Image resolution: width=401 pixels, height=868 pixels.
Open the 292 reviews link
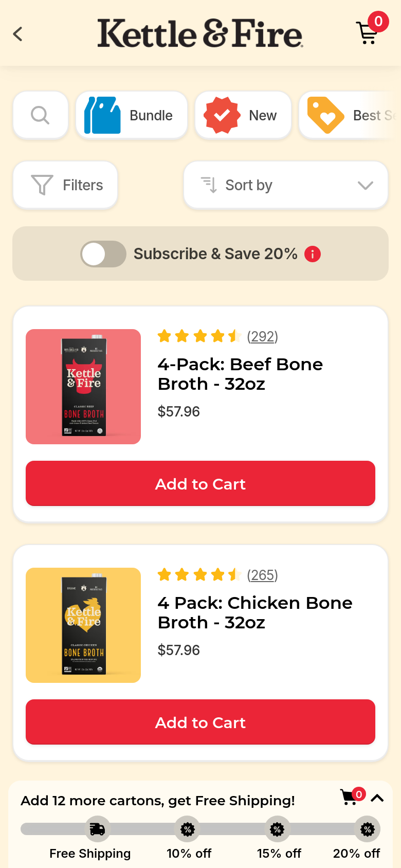coord(263,336)
